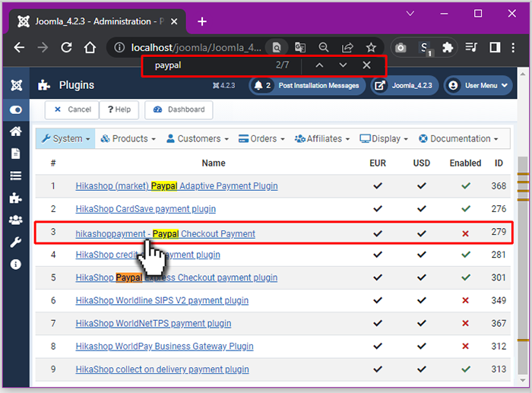Open Post Installation Messages
This screenshot has height=393, width=532.
(x=307, y=86)
